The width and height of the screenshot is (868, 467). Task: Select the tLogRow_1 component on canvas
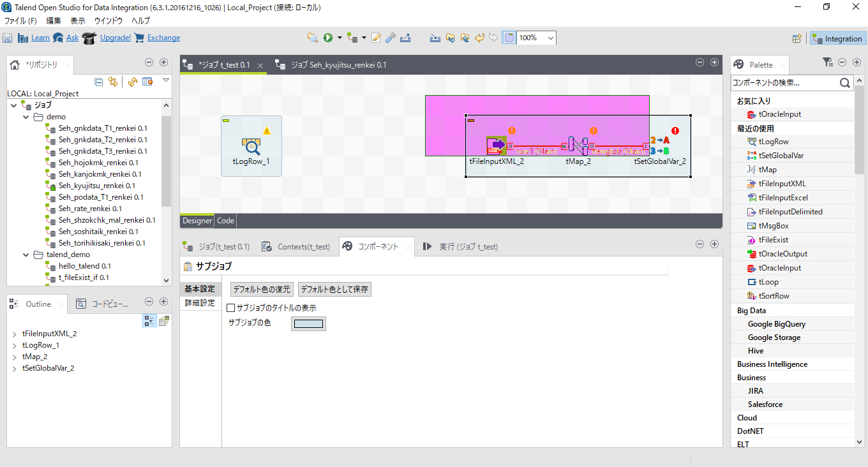(253, 147)
